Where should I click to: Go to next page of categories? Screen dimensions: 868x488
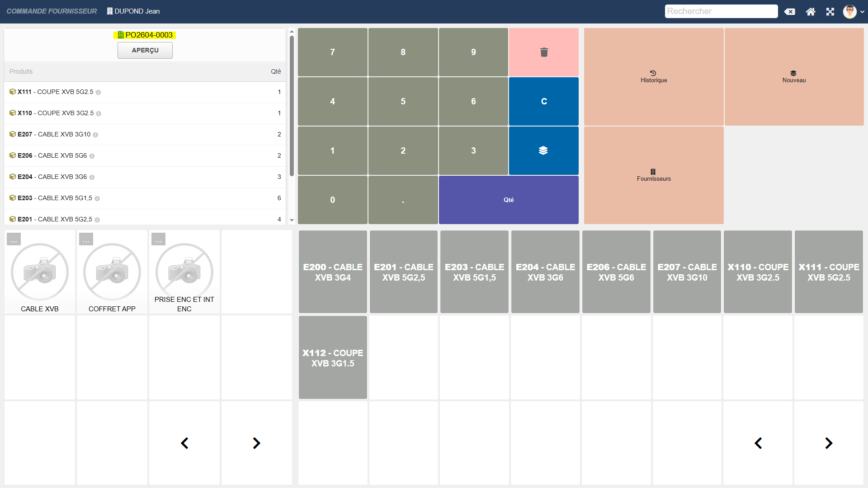click(256, 443)
